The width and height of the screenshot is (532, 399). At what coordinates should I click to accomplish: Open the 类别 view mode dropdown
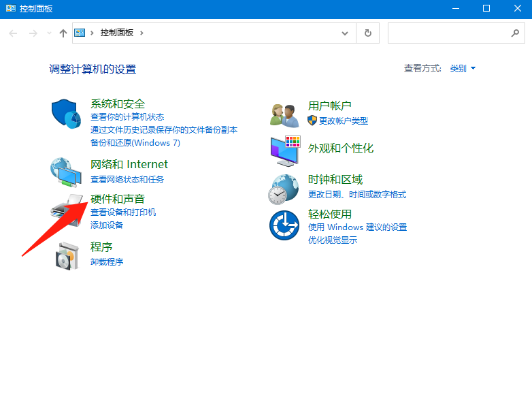click(x=463, y=68)
